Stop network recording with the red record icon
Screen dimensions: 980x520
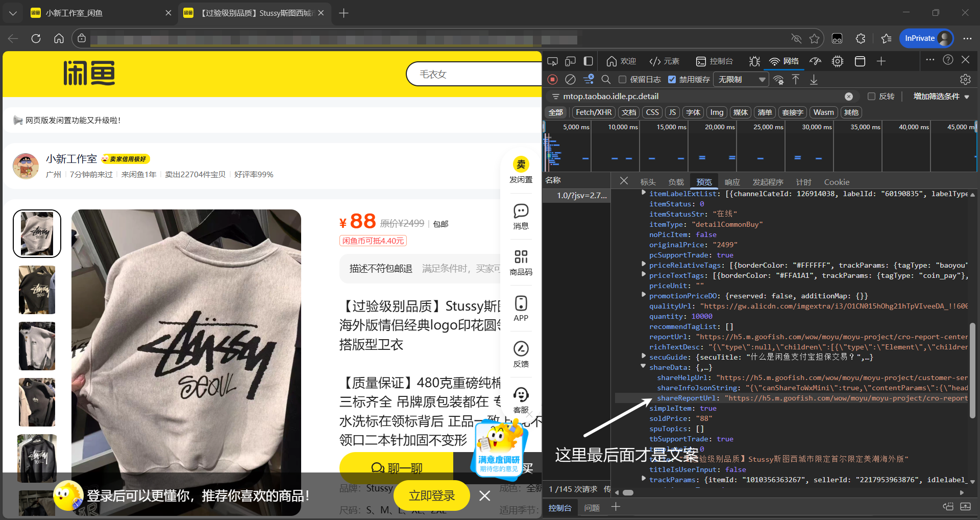(552, 79)
